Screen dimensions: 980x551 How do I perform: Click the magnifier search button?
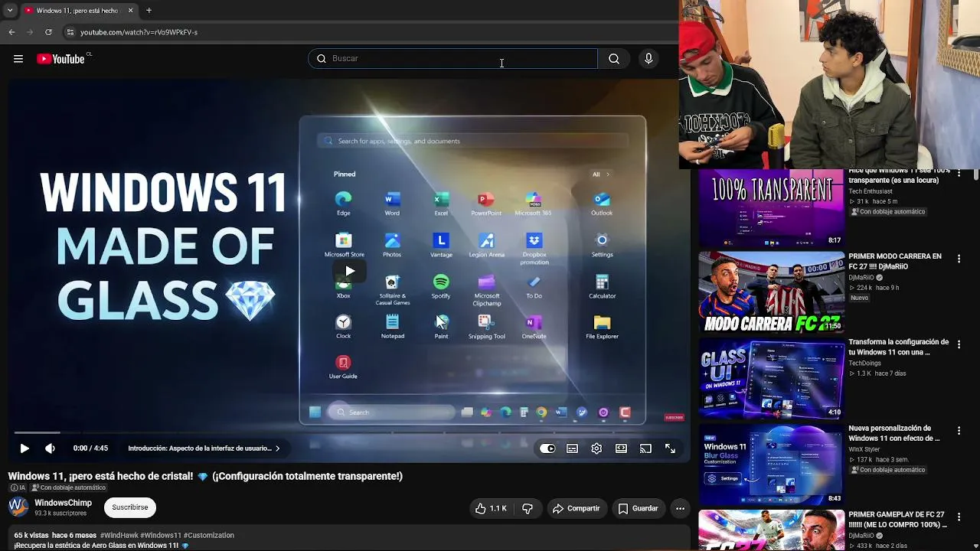614,59
